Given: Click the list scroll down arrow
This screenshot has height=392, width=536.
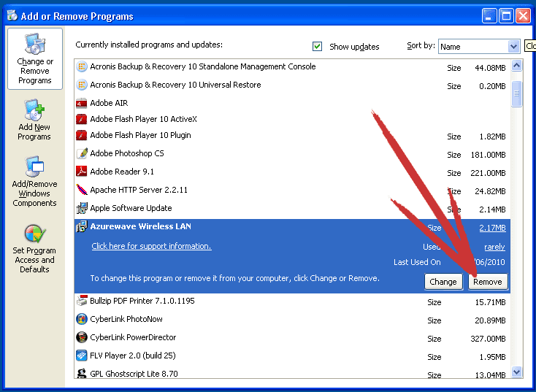Looking at the screenshot, I should tap(516, 371).
